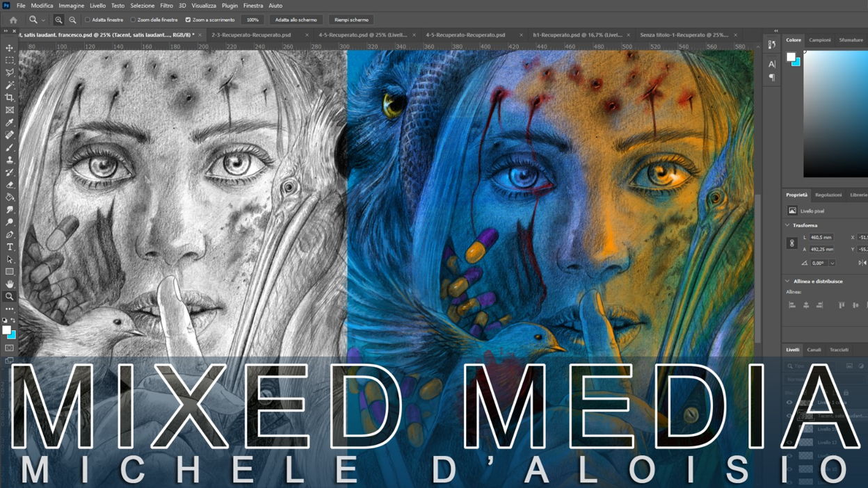Viewport: 868px width, 488px height.
Task: Click the zoom in magnifier button
Action: 58,20
